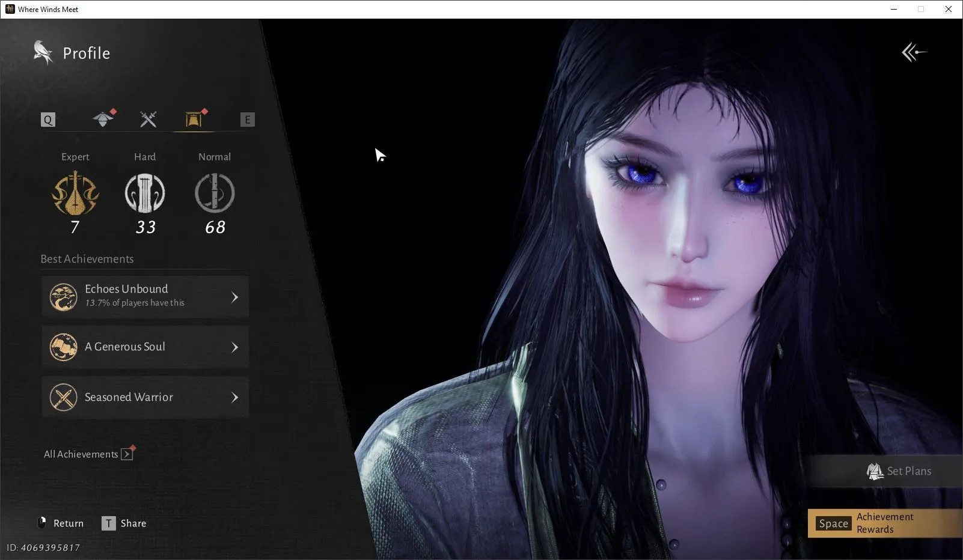Click the Profile heading text

pyautogui.click(x=87, y=53)
